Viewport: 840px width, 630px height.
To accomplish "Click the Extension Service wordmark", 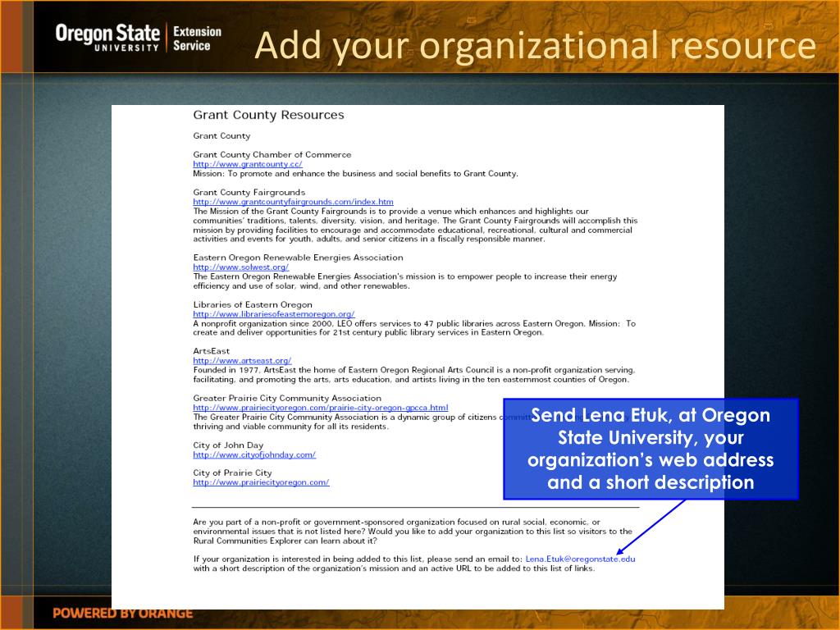I will (x=197, y=39).
